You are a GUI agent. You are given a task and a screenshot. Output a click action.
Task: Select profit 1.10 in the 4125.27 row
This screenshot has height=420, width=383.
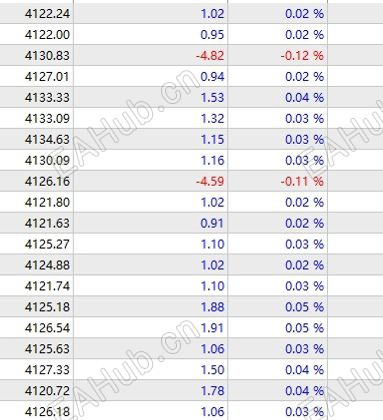(x=212, y=244)
